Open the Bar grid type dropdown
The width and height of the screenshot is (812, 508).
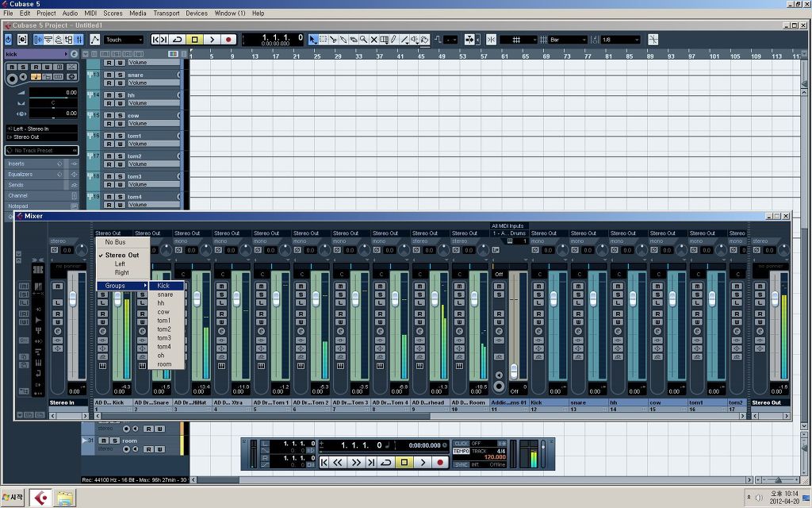(x=568, y=40)
